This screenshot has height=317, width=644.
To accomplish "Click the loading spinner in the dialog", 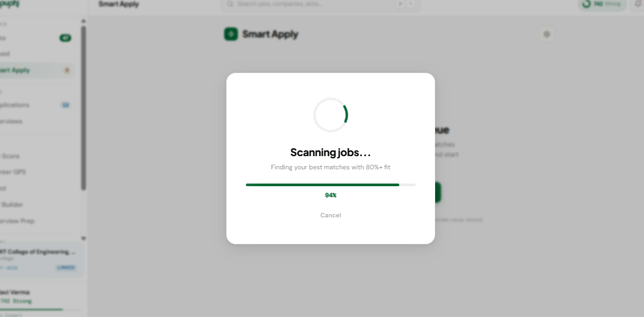I will 331,115.
